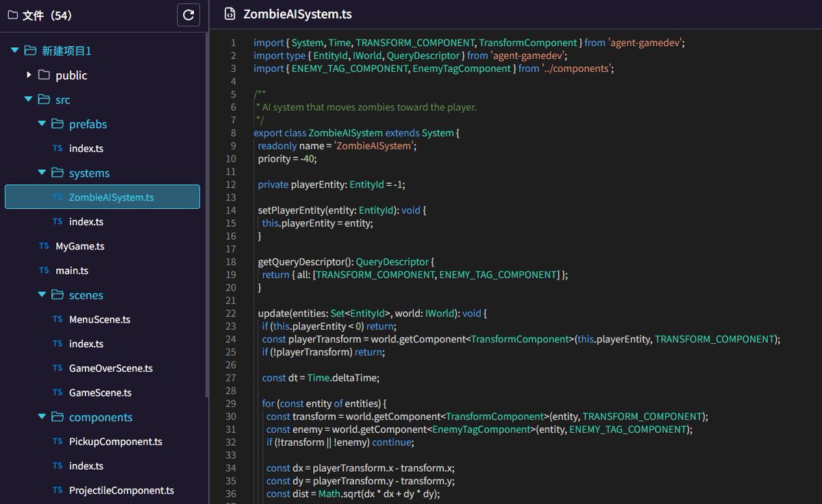Viewport: 822px width, 504px height.
Task: Open index.ts under systems folder
Action: coord(86,222)
